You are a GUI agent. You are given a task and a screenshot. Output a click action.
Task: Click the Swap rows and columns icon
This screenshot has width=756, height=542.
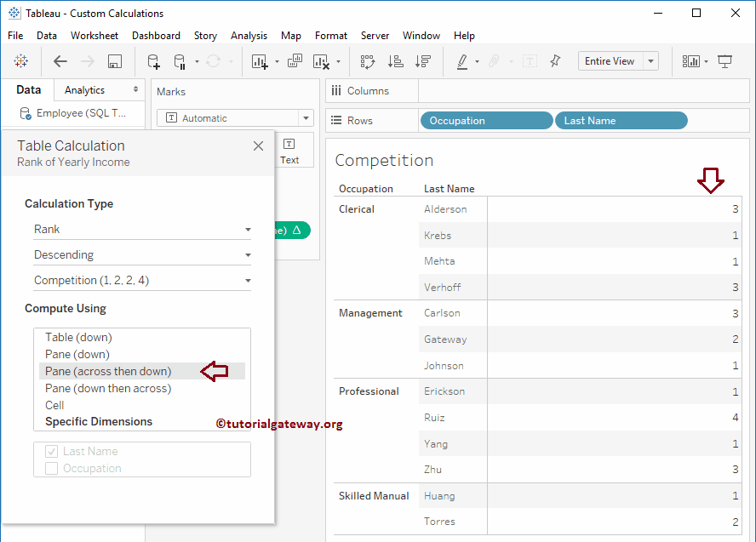point(368,61)
